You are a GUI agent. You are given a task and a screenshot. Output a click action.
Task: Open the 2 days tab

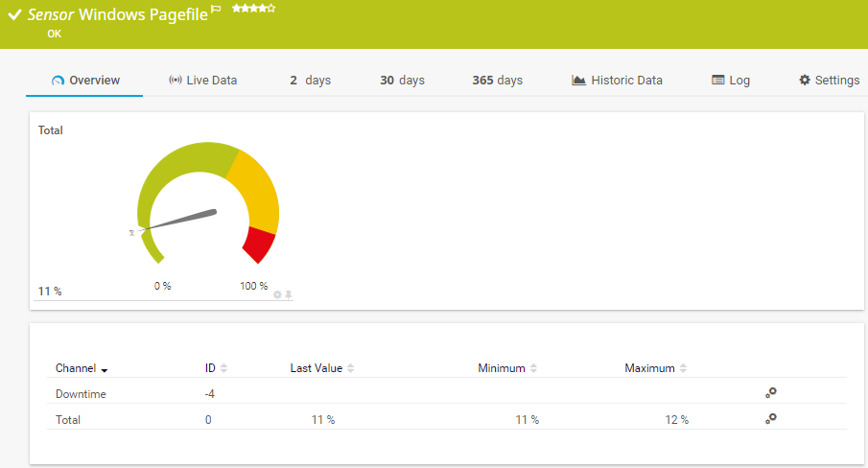point(310,81)
